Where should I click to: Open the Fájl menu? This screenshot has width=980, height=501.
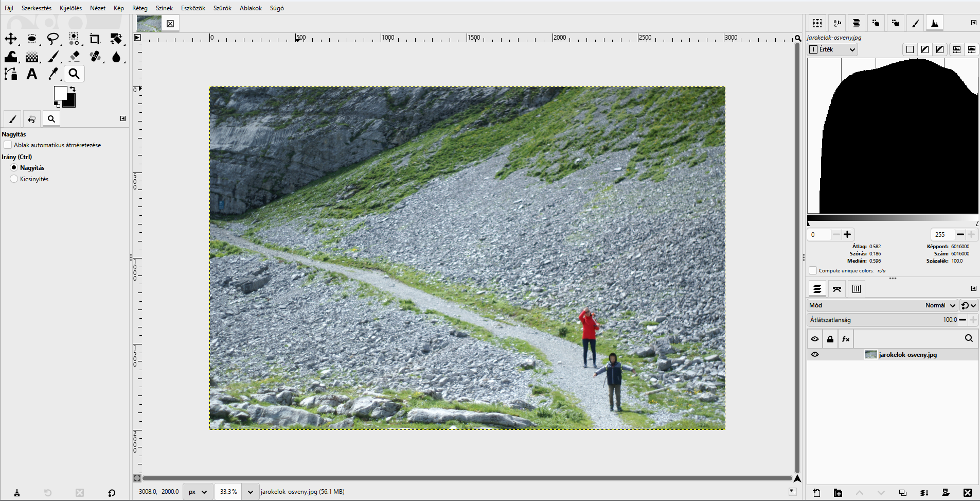(9, 8)
